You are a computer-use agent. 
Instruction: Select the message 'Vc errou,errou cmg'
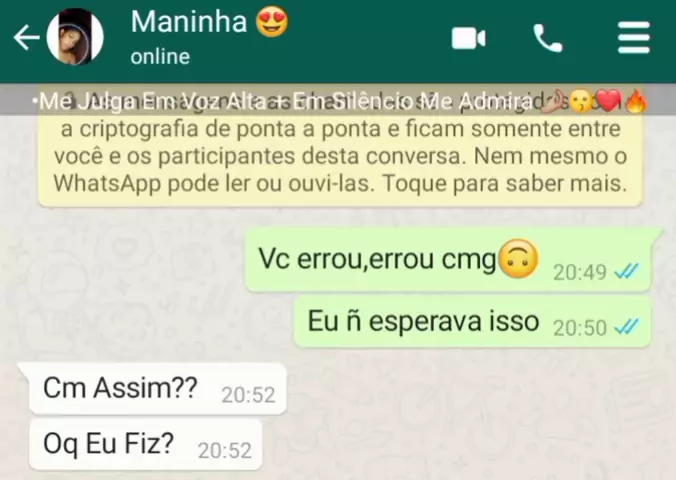click(x=448, y=260)
